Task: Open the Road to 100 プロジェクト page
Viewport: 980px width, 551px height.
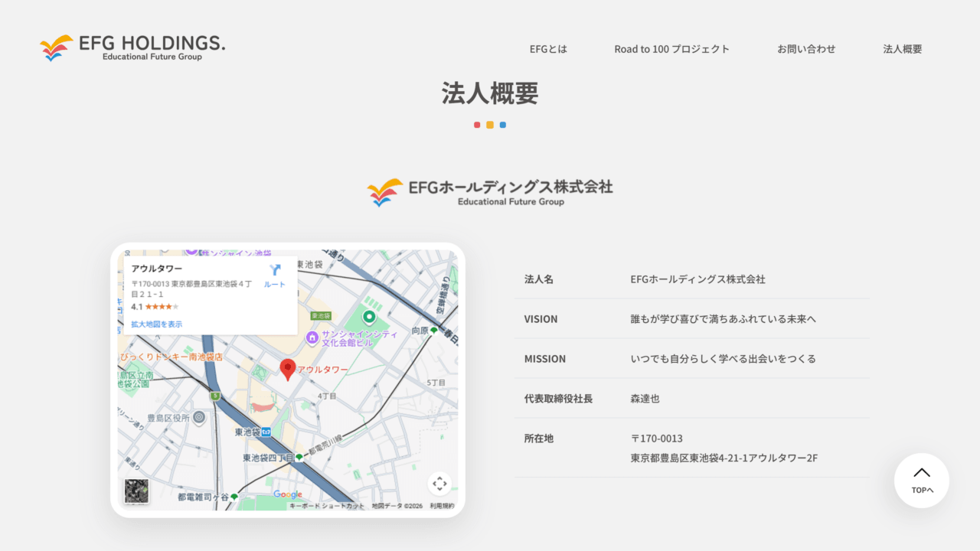Action: 671,49
